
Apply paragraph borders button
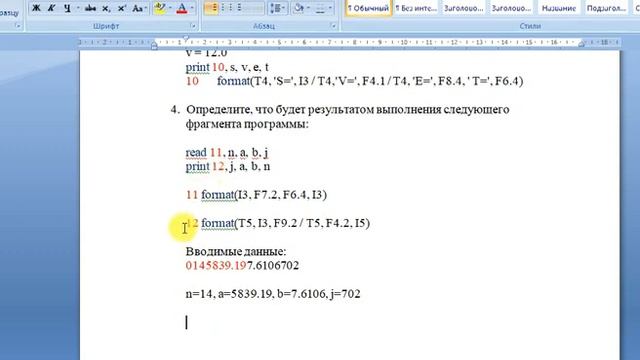pyautogui.click(x=320, y=8)
